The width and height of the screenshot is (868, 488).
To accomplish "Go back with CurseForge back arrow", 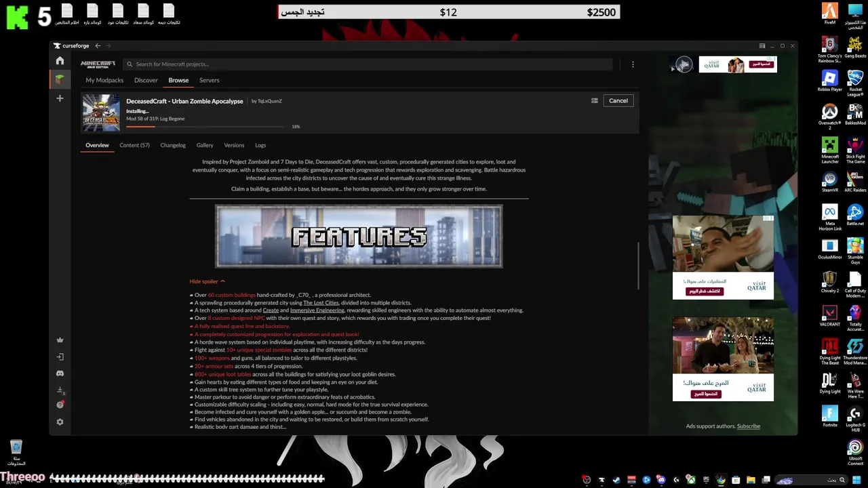I will [98, 45].
